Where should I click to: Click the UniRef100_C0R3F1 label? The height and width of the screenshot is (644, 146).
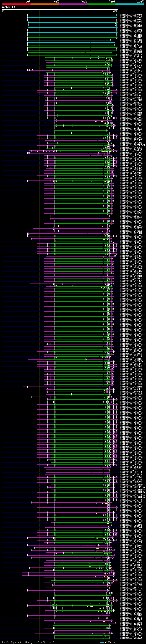click(x=131, y=98)
